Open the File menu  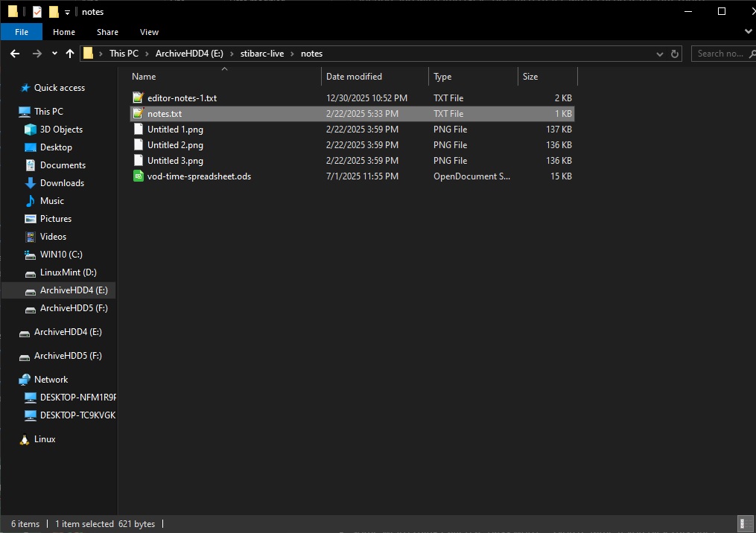pyautogui.click(x=22, y=32)
